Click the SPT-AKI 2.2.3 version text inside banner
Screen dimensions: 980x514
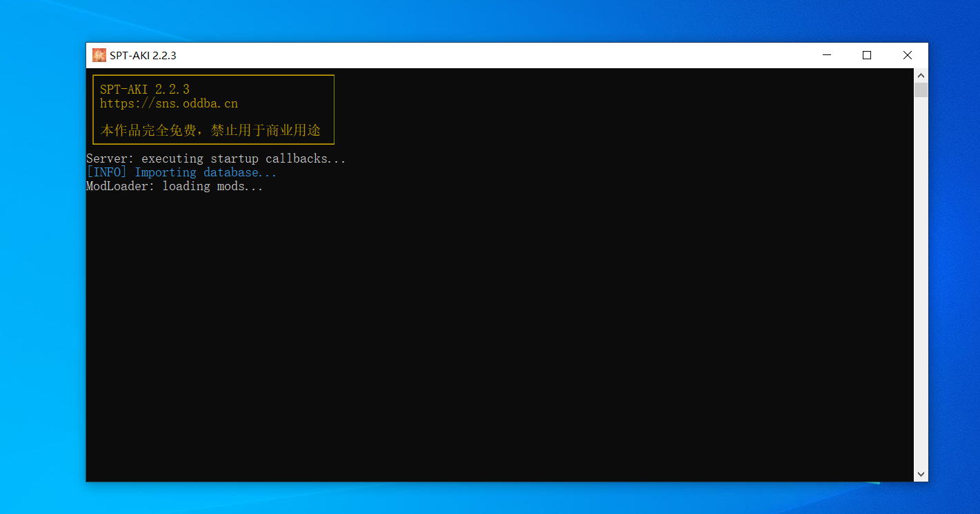click(144, 89)
